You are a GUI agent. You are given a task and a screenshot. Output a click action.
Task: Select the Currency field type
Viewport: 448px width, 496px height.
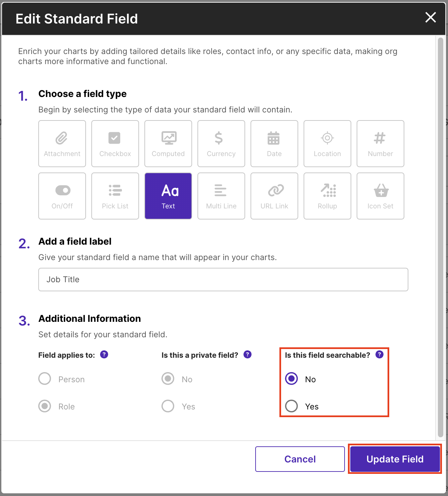[221, 144]
